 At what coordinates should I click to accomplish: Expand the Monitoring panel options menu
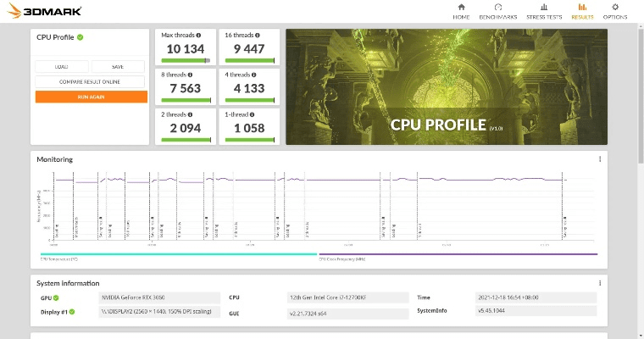pyautogui.click(x=600, y=159)
